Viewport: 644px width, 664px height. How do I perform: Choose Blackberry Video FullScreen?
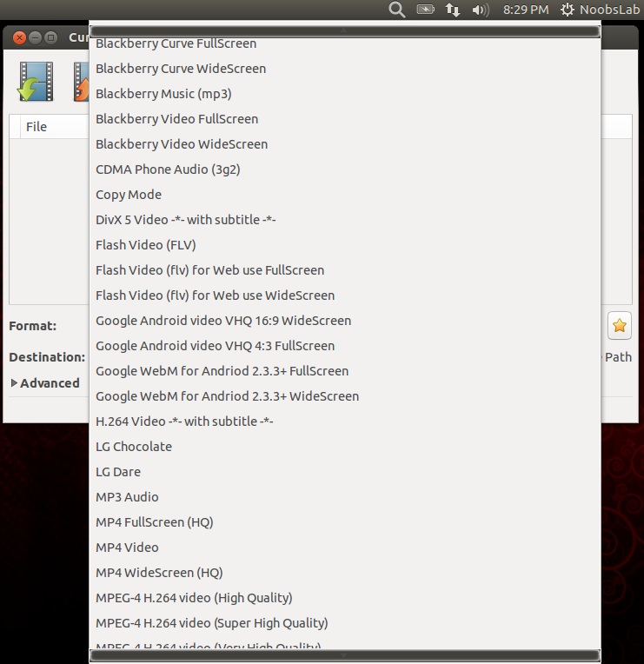(345, 119)
